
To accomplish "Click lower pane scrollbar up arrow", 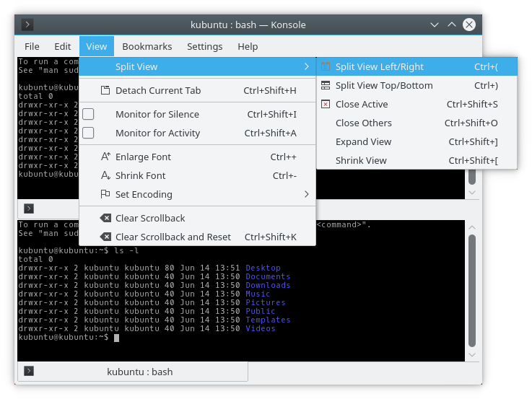I will click(472, 227).
